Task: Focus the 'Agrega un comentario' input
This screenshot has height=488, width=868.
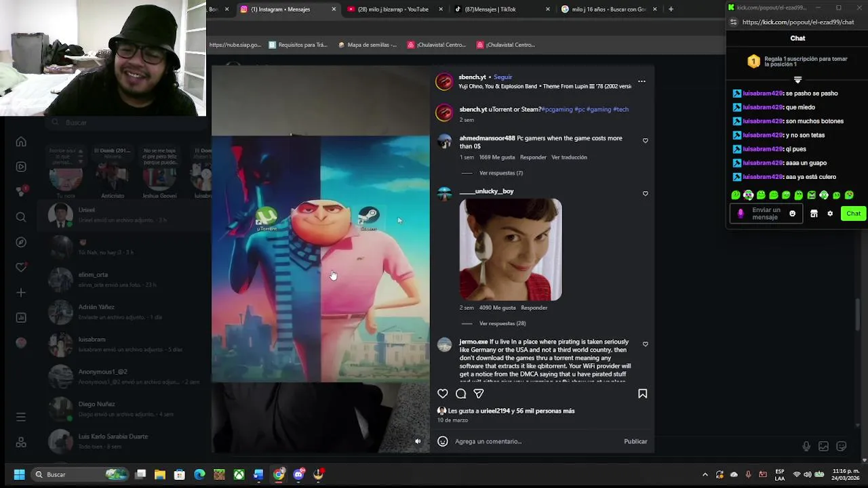Action: coord(536,441)
